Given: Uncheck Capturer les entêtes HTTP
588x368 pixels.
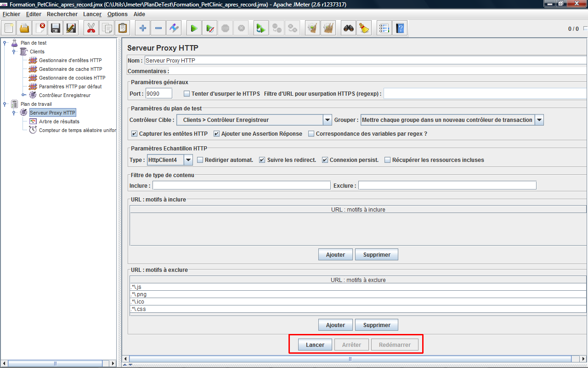Looking at the screenshot, I should [135, 134].
